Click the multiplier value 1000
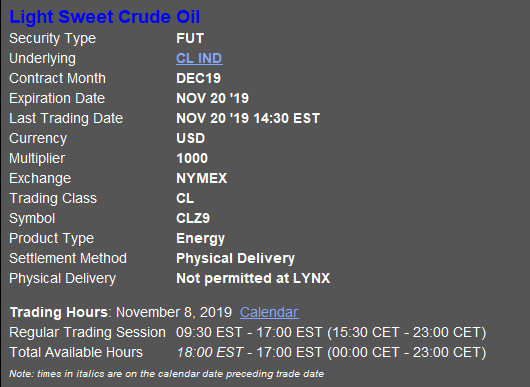530x387 pixels. click(192, 158)
